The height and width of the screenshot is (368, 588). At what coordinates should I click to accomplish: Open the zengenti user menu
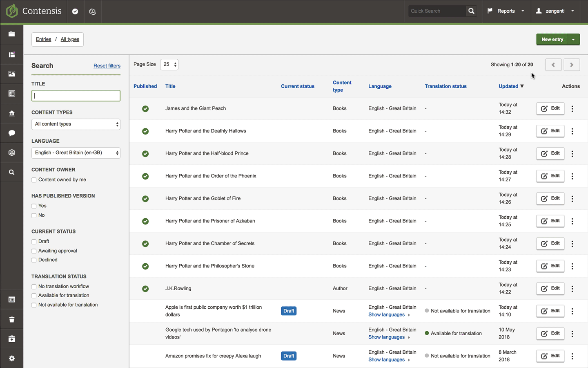(x=555, y=11)
